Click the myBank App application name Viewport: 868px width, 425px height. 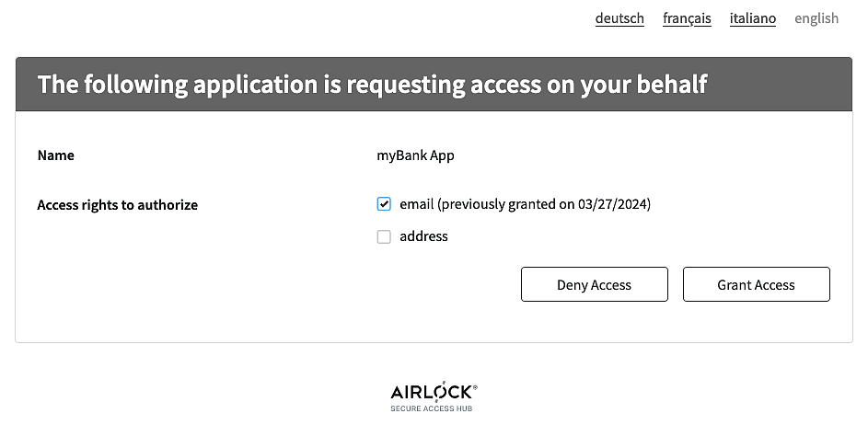(x=415, y=155)
